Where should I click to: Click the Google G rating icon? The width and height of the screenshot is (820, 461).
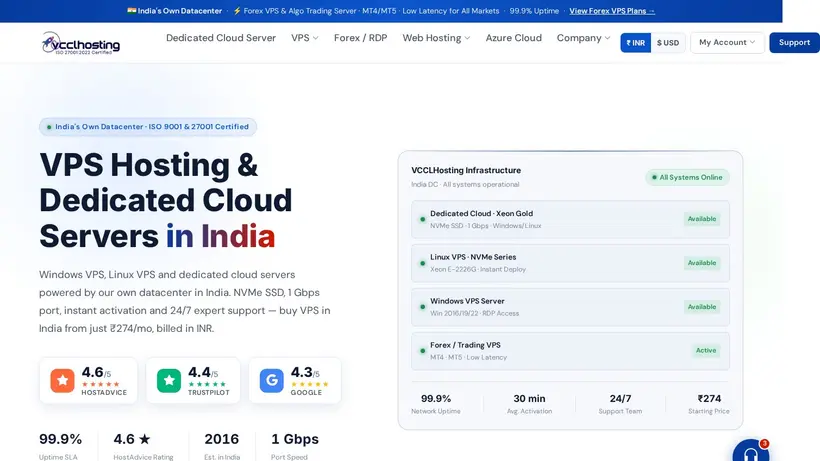[271, 381]
